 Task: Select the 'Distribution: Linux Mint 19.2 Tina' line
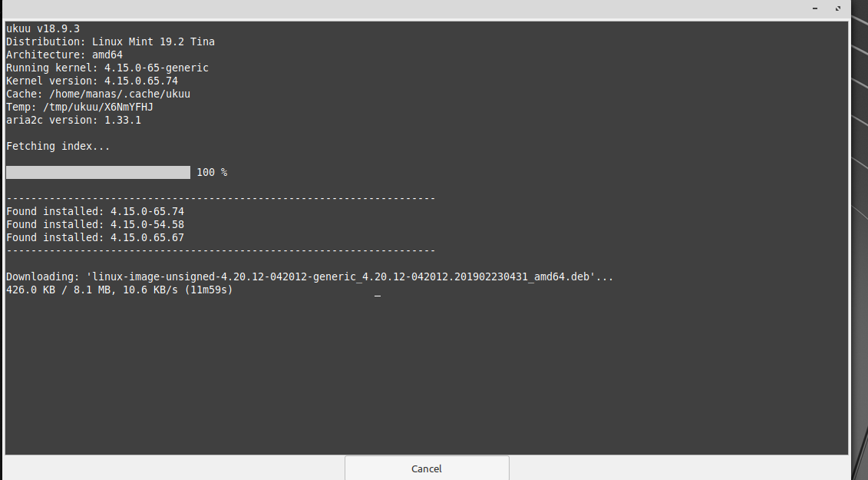(111, 41)
